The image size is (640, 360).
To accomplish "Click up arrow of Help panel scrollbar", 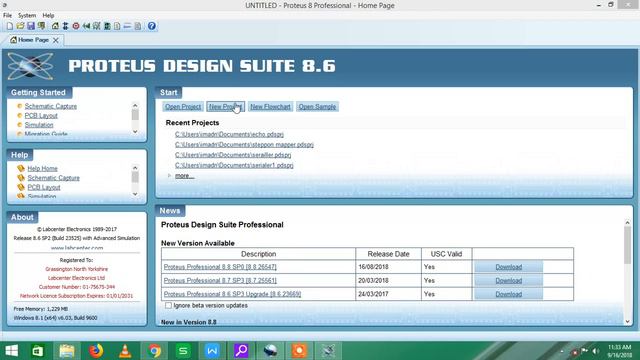I will click(x=135, y=168).
